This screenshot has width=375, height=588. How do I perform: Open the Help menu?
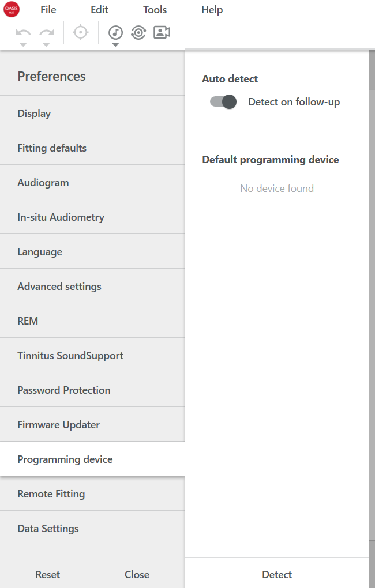tap(212, 10)
